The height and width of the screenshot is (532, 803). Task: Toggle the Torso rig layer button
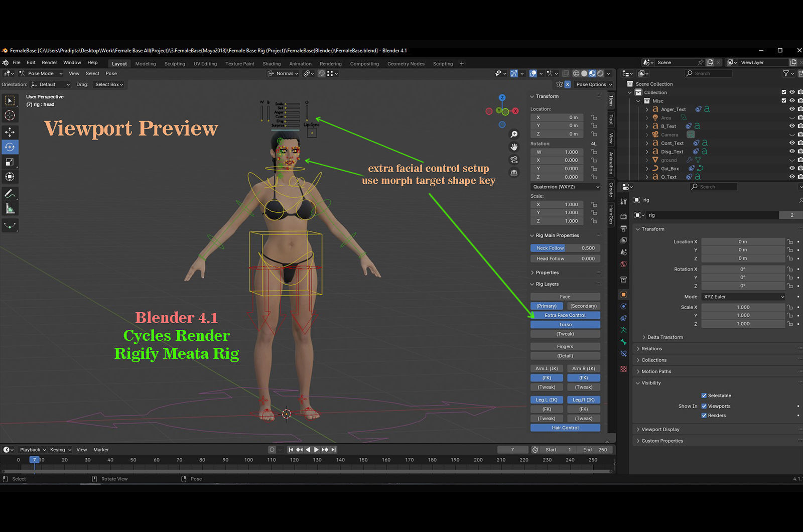[565, 325]
